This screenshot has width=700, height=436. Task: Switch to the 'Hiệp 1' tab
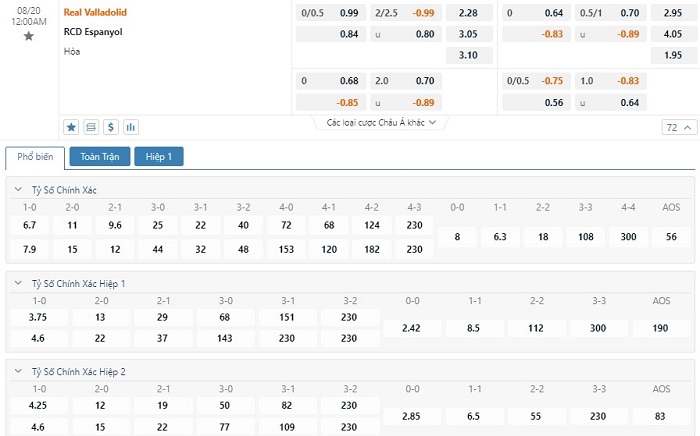pyautogui.click(x=159, y=157)
